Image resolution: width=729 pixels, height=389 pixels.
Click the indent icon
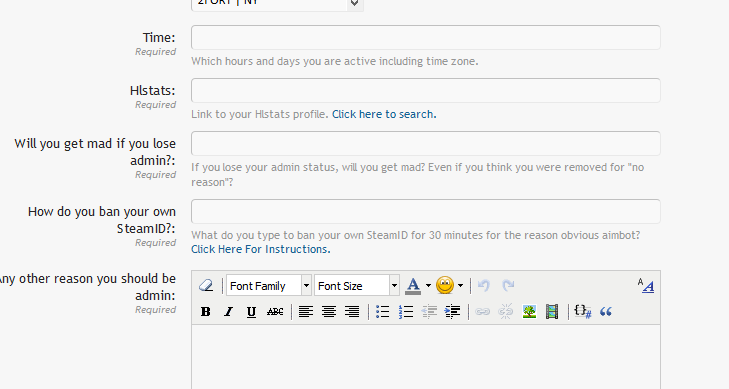[452, 312]
